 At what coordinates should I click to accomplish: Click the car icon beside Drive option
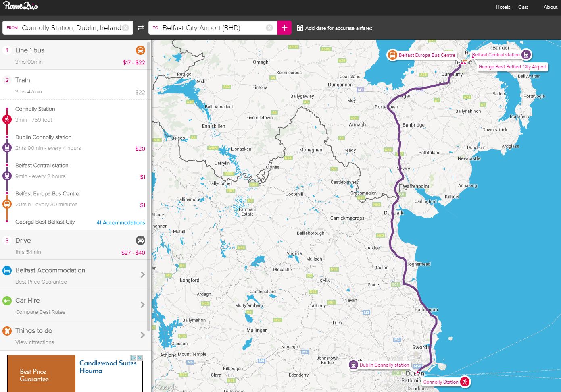pos(140,241)
